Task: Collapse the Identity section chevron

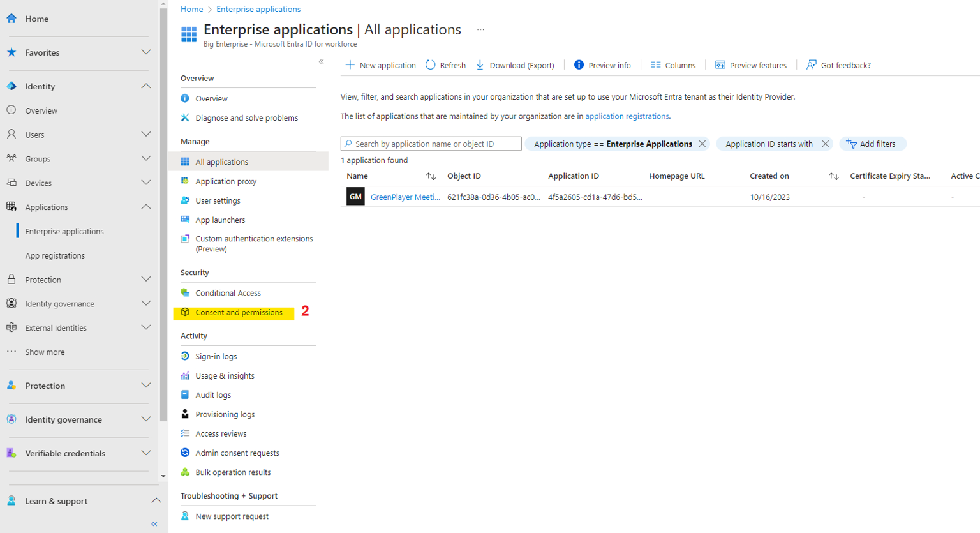Action: 146,86
